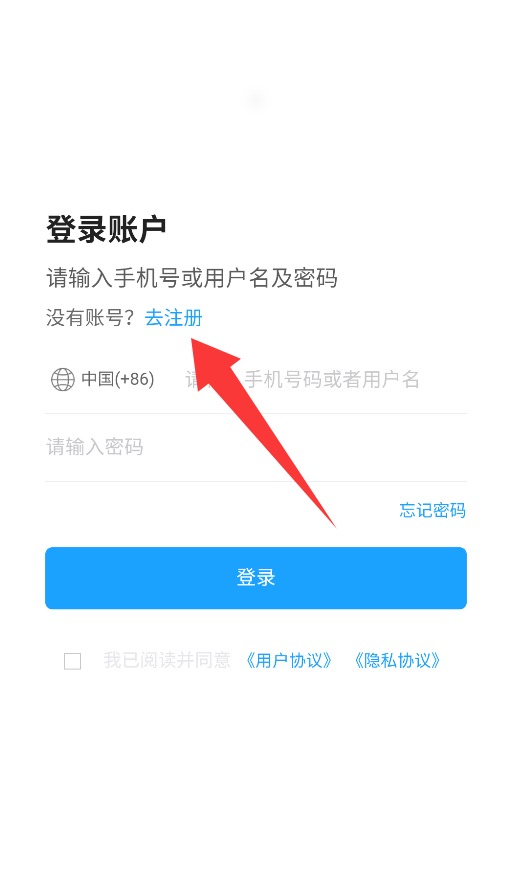Tap the globe icon beside 中国(+86)
The image size is (510, 880).
pyautogui.click(x=62, y=379)
